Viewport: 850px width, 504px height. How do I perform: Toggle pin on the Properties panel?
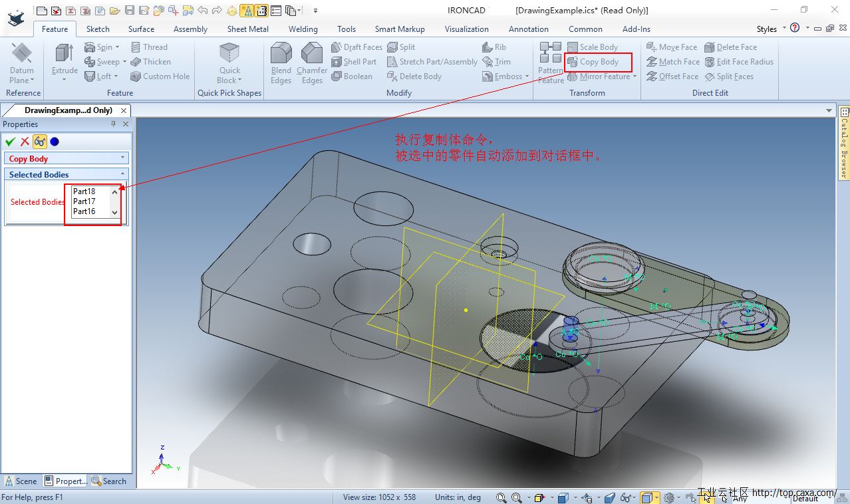coord(113,124)
